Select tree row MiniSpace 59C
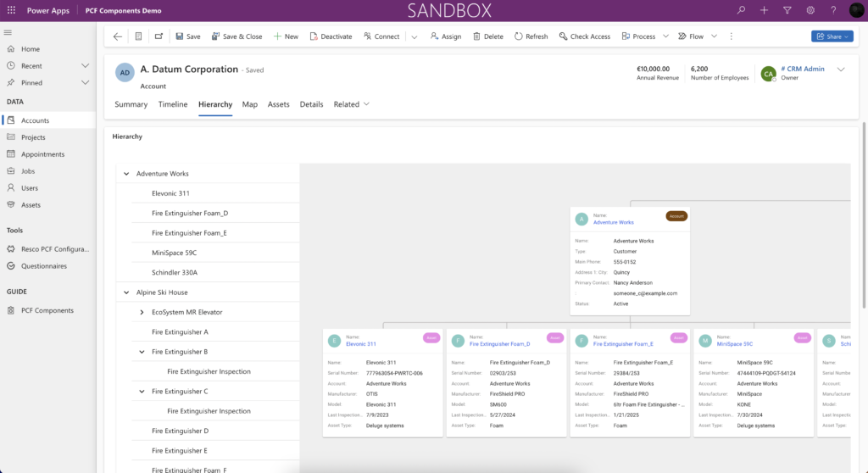Viewport: 868px width, 473px height. point(214,253)
